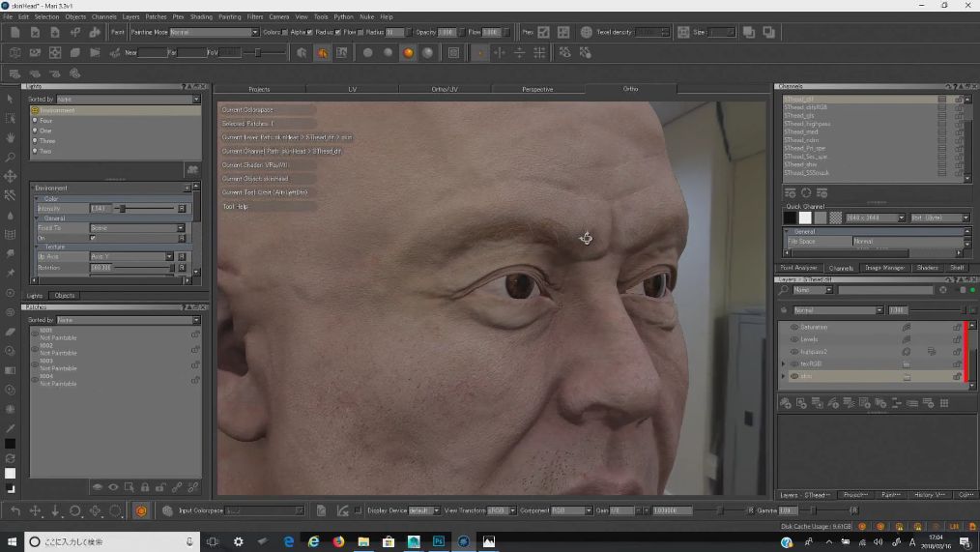Click the swap foreground/background colors icon

coord(10,458)
